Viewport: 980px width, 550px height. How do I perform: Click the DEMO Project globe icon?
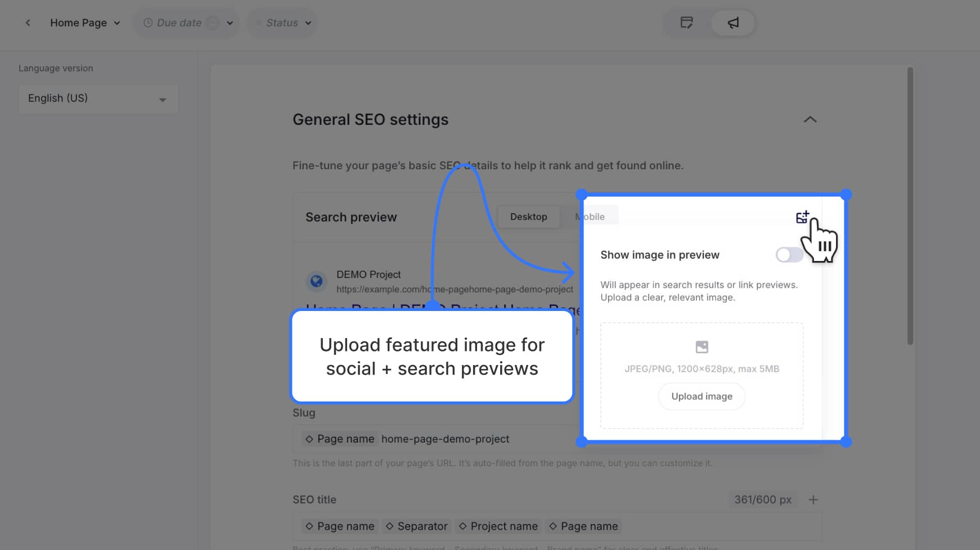(x=316, y=281)
